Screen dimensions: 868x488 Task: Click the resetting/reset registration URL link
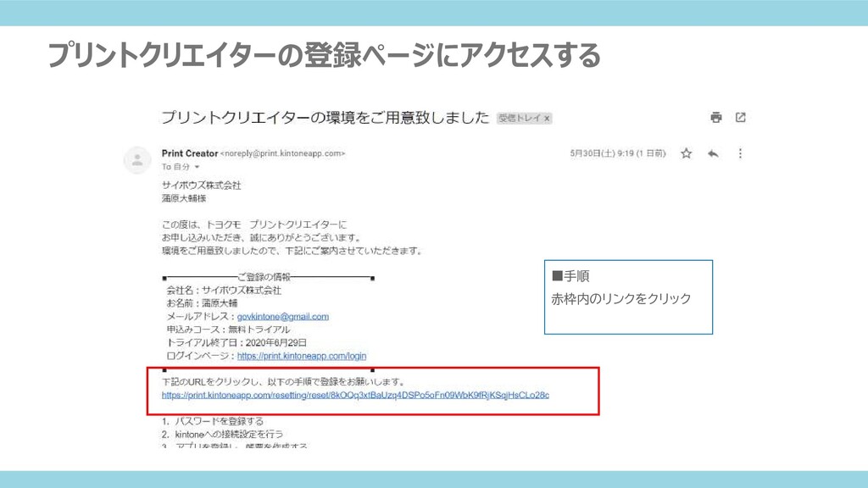[355, 395]
